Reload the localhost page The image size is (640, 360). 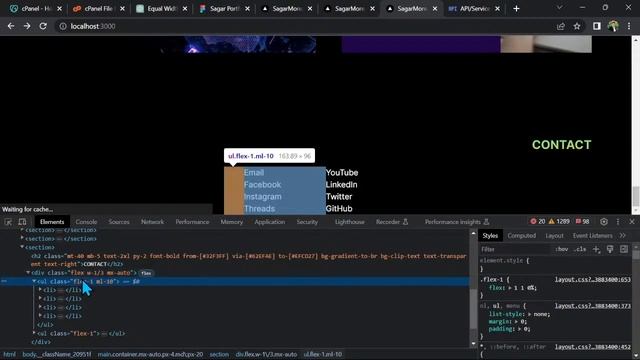point(43,26)
